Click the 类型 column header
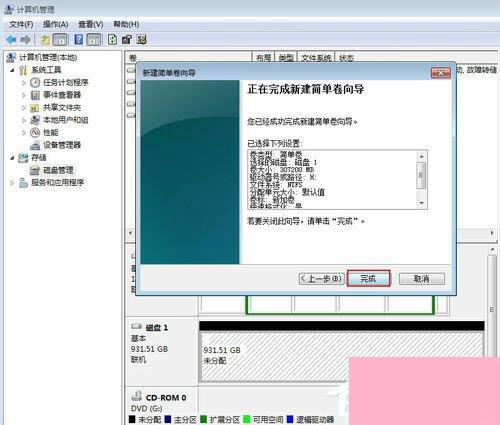The height and width of the screenshot is (425, 500). (286, 58)
